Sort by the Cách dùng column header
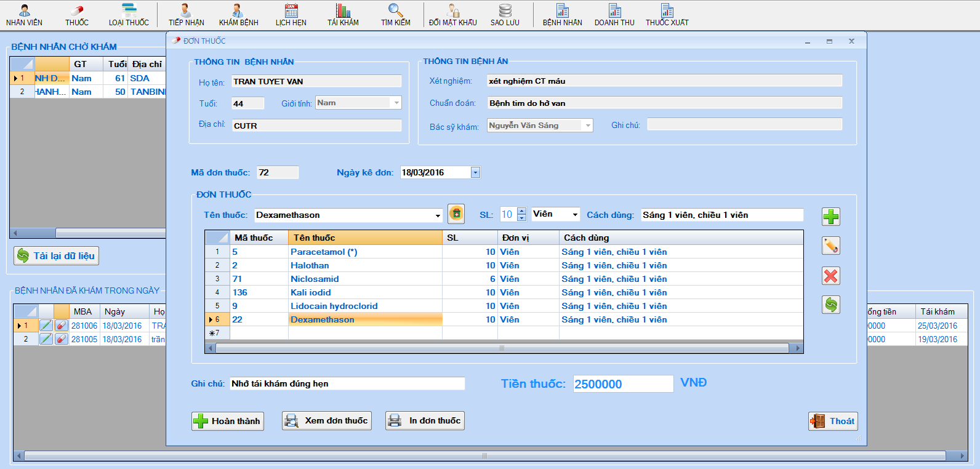The width and height of the screenshot is (980, 469). [x=681, y=238]
